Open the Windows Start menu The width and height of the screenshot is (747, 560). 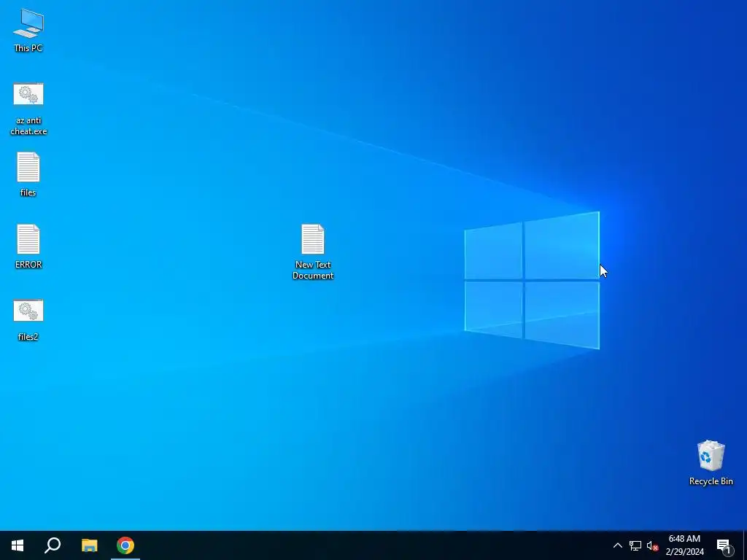pyautogui.click(x=18, y=545)
